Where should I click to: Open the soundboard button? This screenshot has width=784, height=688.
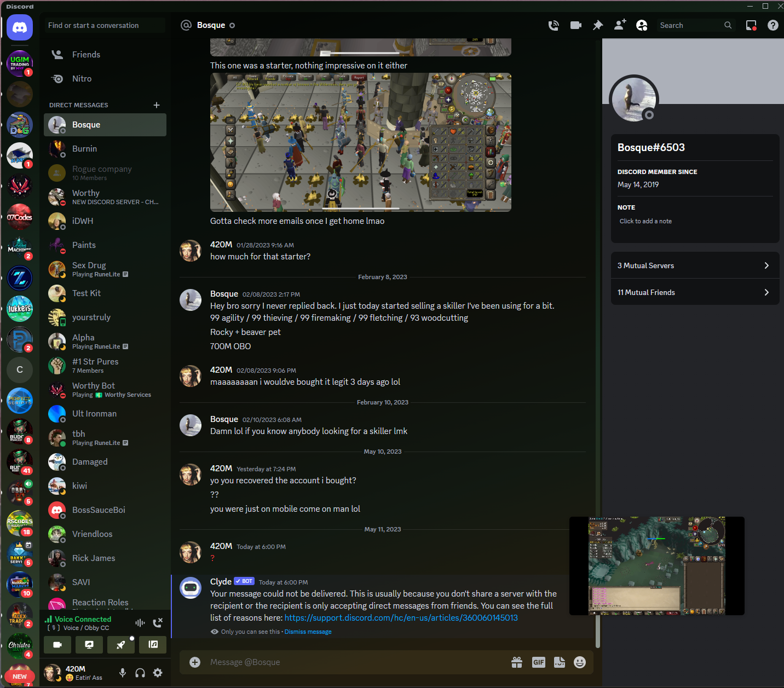(153, 645)
